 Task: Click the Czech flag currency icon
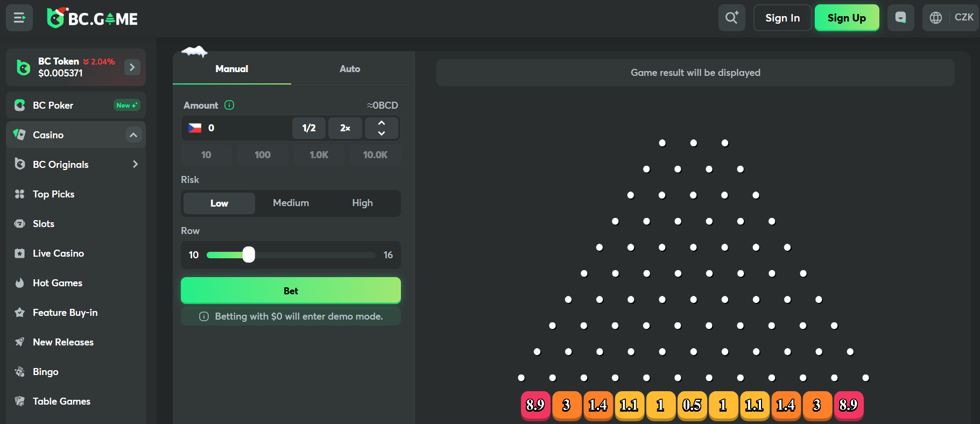point(195,128)
